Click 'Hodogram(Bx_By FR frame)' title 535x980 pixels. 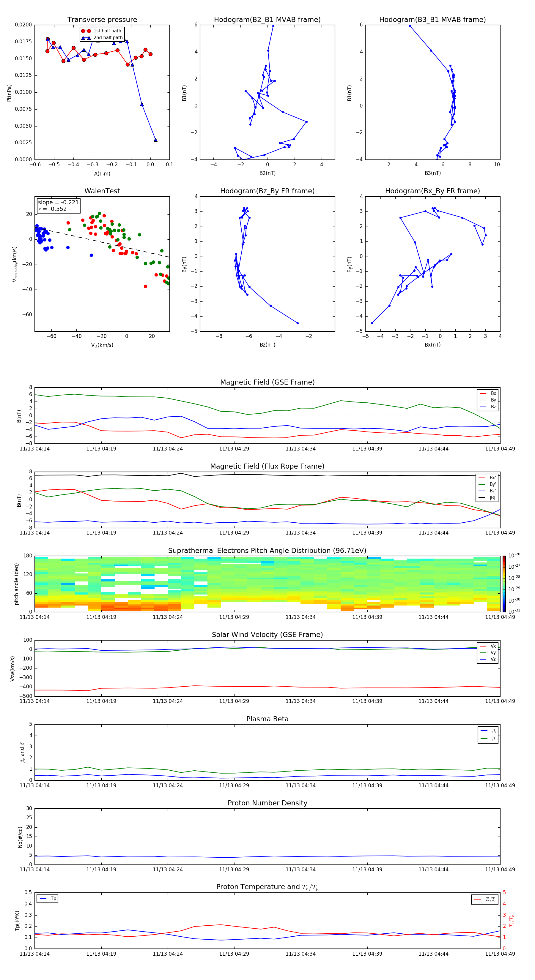coord(432,191)
